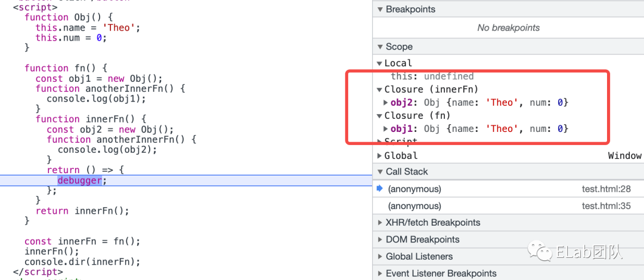Collapse the Breakpoints section
This screenshot has width=644, height=280.
click(379, 10)
